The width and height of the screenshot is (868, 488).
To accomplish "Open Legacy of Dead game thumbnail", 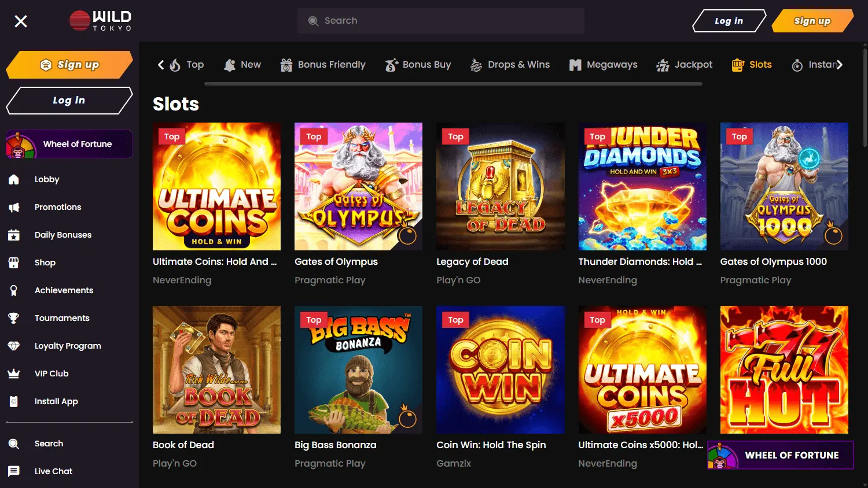I will tap(501, 186).
